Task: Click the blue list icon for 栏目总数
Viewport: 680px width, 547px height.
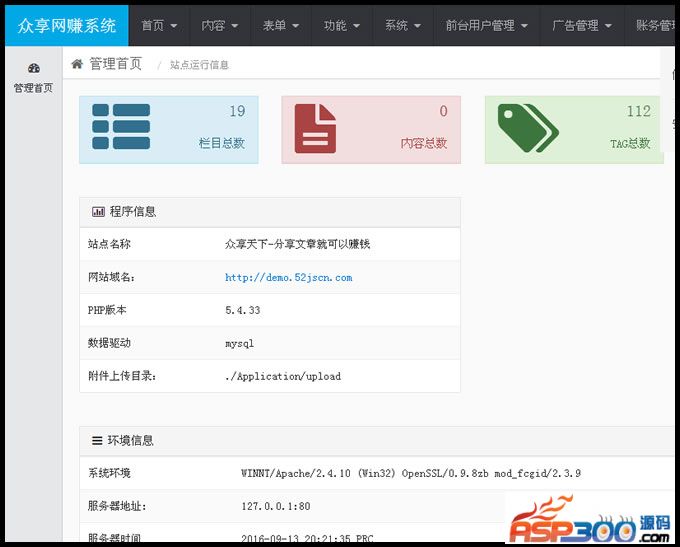Action: click(121, 126)
